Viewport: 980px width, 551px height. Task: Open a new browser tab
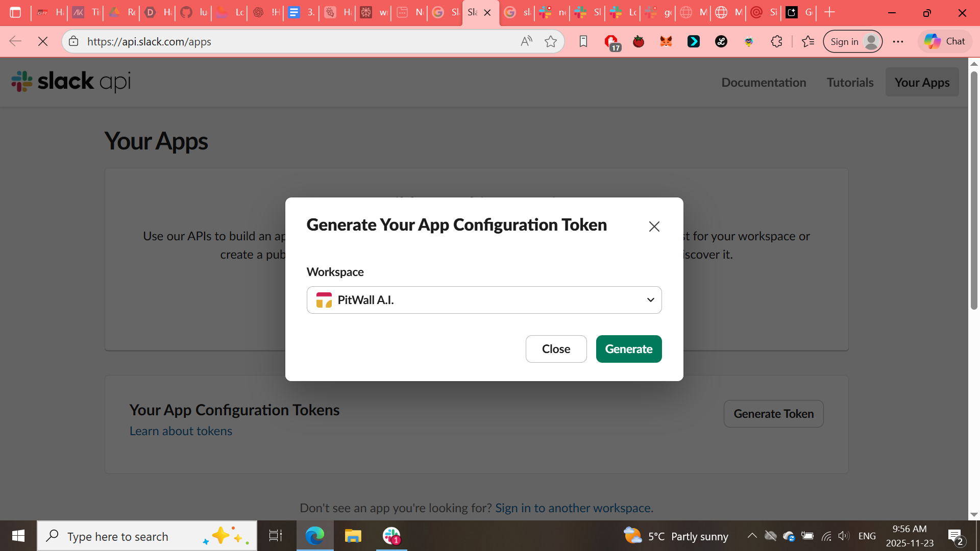829,12
